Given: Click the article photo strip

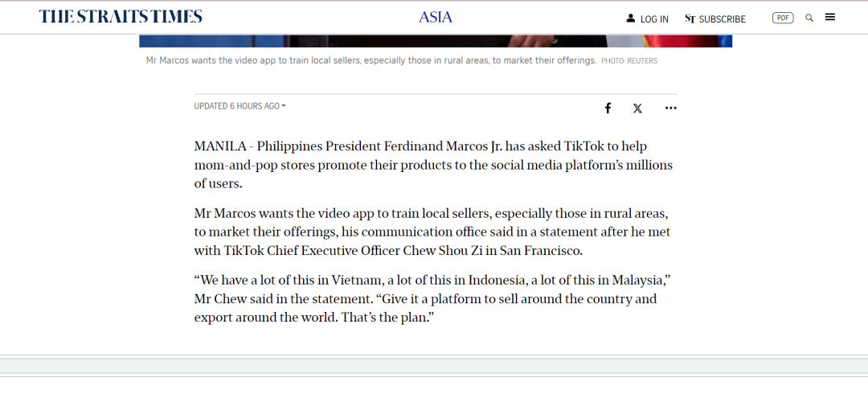Looking at the screenshot, I should pyautogui.click(x=436, y=41).
